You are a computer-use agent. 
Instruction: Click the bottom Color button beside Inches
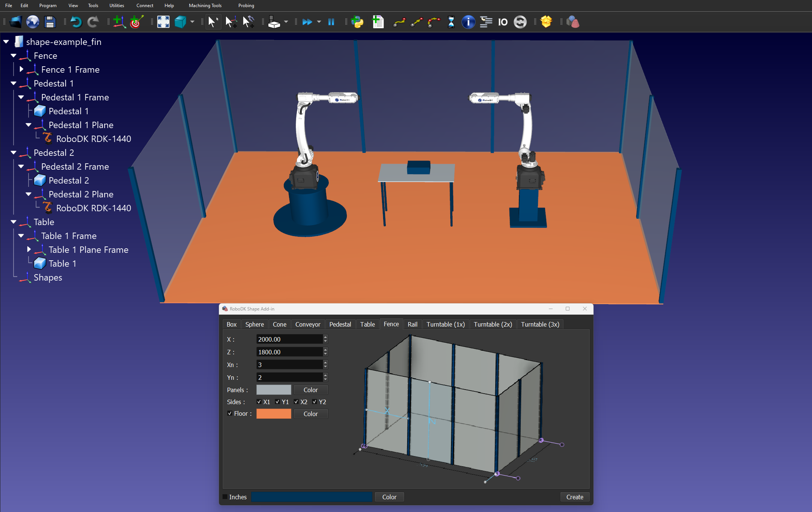coord(390,497)
